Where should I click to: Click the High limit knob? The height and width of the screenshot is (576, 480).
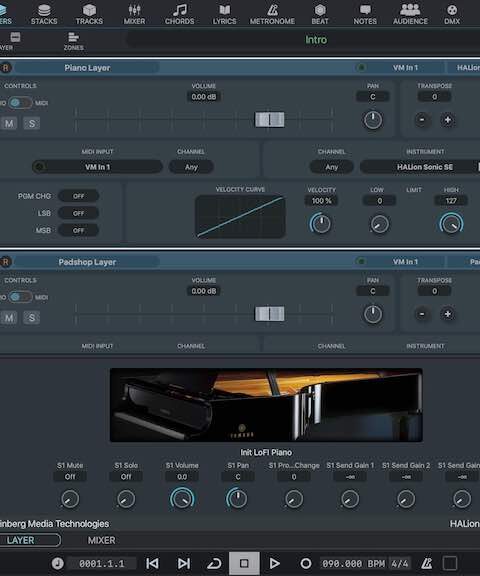click(451, 223)
